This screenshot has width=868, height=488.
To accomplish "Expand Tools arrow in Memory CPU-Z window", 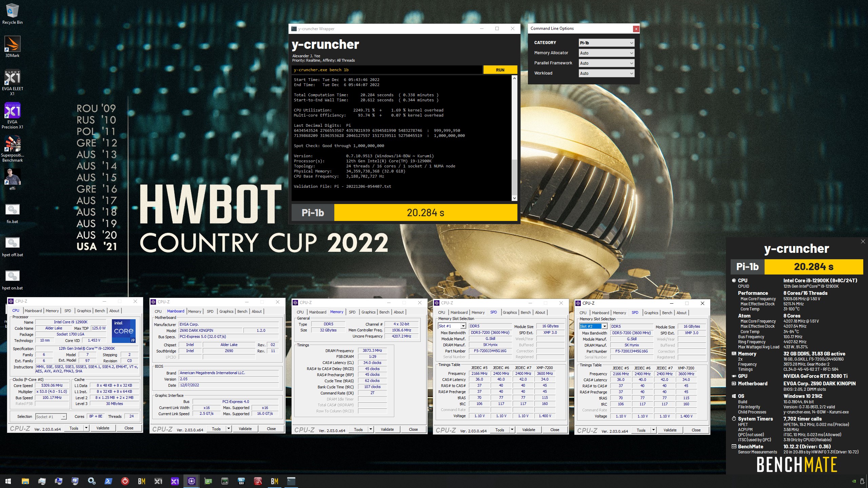I will (x=371, y=429).
